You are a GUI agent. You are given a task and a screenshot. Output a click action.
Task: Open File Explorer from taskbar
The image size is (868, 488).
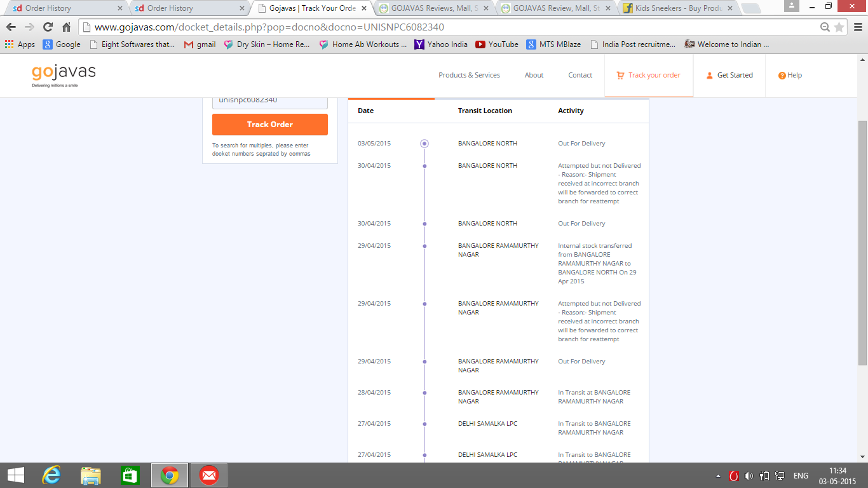pyautogui.click(x=90, y=475)
